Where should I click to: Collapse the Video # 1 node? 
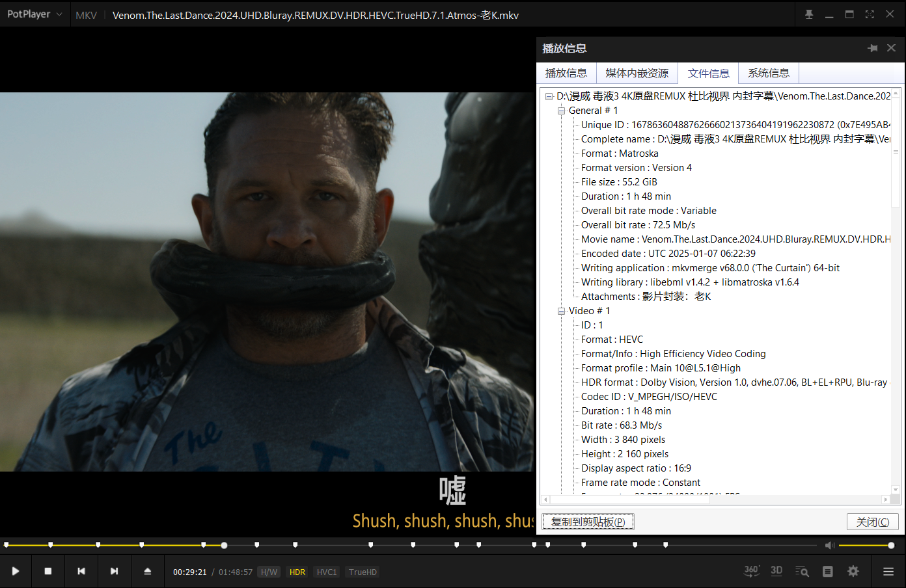(561, 311)
